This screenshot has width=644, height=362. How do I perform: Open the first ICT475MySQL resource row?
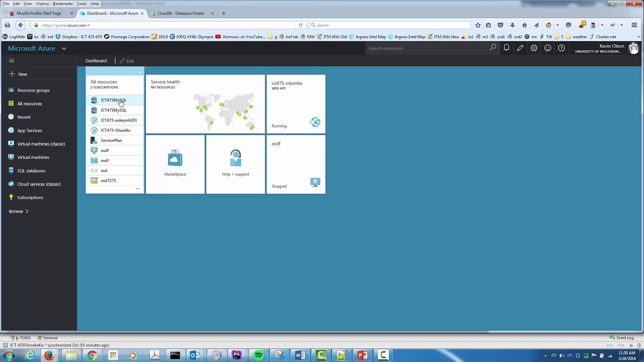[115, 100]
